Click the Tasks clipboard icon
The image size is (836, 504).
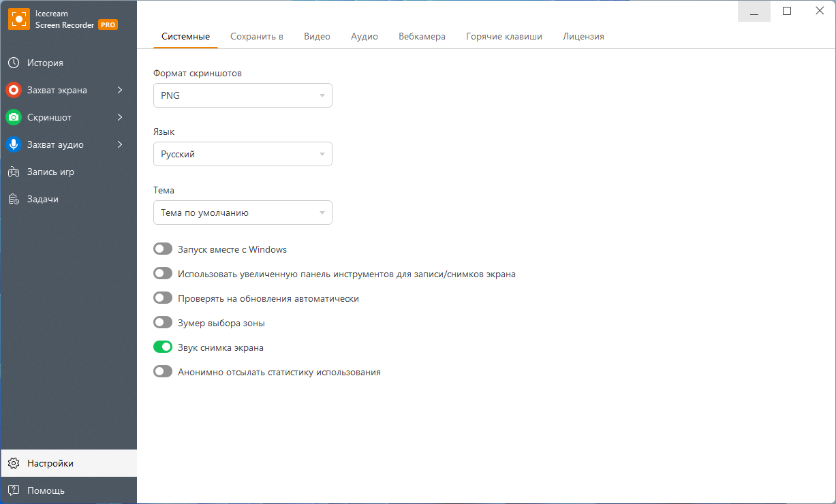[x=13, y=199]
